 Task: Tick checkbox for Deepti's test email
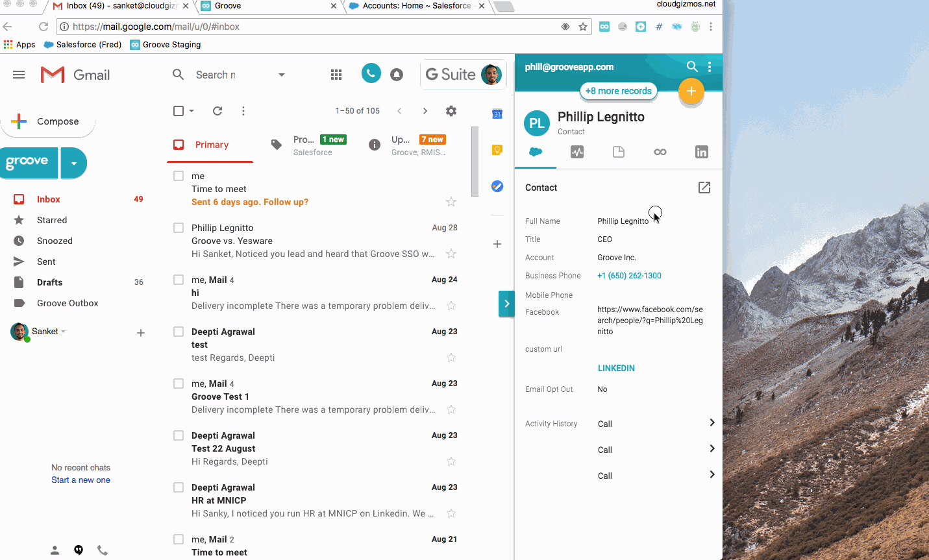(x=179, y=332)
